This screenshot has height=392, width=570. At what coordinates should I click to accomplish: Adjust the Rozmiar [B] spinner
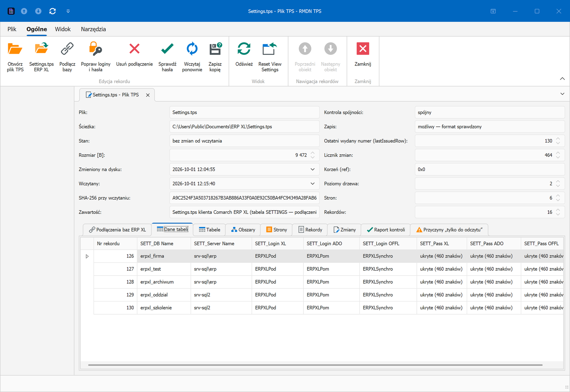(312, 155)
